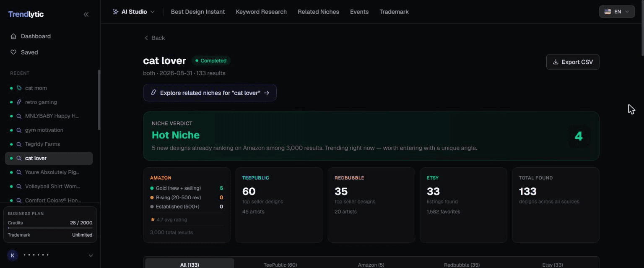Click search icon beside cat lover entry
The width and height of the screenshot is (644, 268).
pyautogui.click(x=19, y=158)
